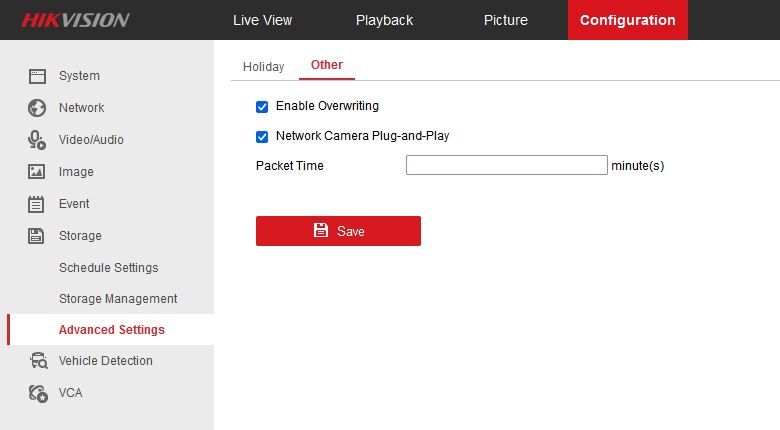780x430 pixels.
Task: Collapse the Storage menu section
Action: click(80, 236)
